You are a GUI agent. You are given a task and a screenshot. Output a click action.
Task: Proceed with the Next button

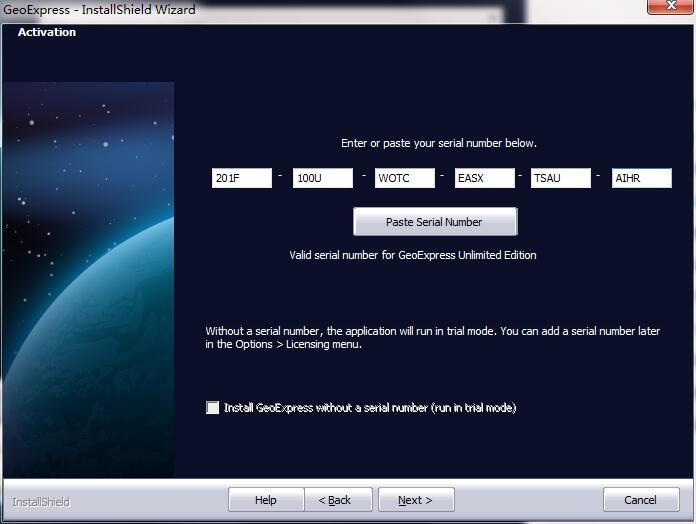416,500
